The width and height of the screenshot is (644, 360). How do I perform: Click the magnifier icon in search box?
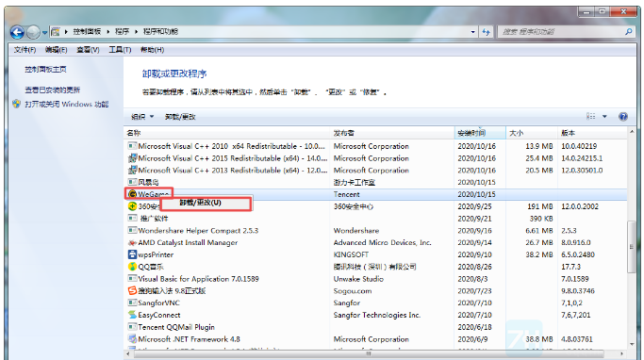click(628, 32)
